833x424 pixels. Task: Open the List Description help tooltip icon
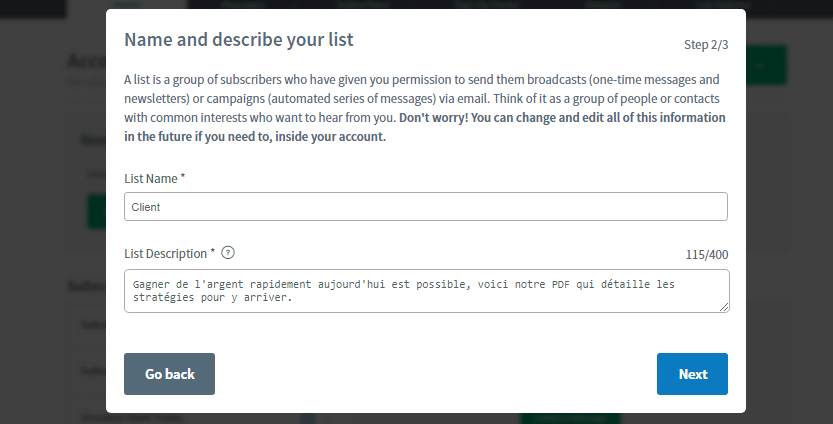(x=228, y=253)
